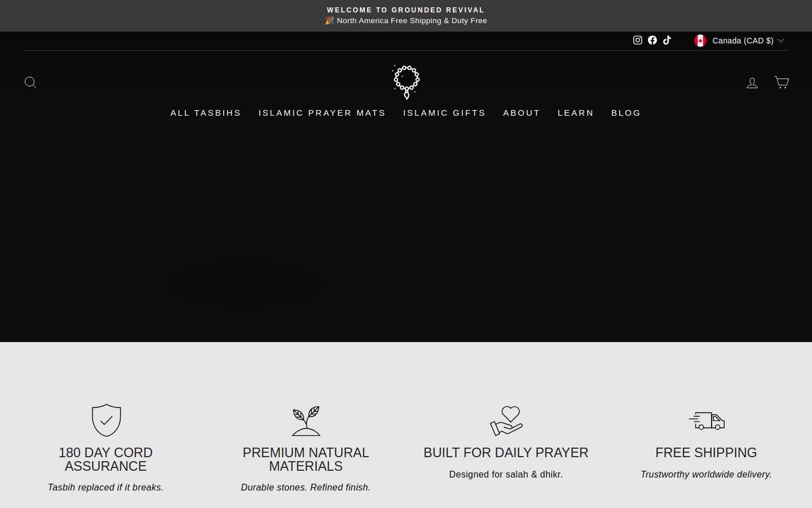Open the Log in account icon
The width and height of the screenshot is (812, 508).
(x=752, y=83)
